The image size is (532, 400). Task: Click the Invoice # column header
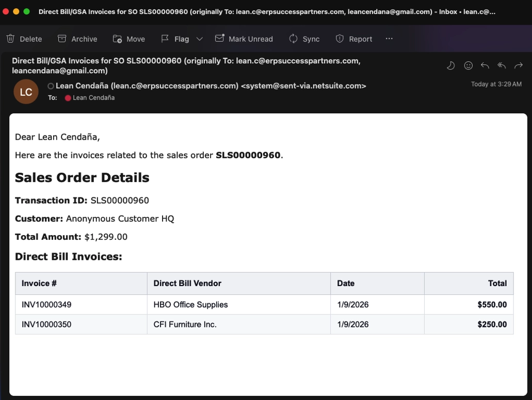tap(39, 283)
